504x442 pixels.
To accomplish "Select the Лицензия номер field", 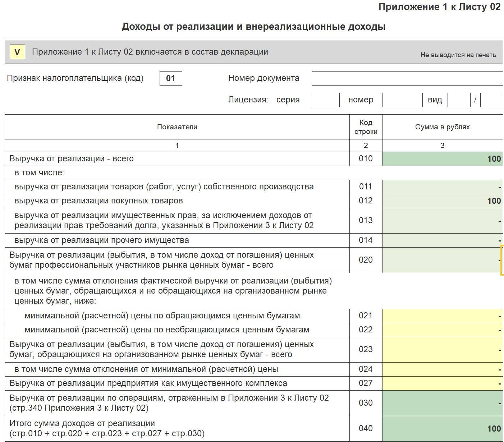I will (x=402, y=100).
